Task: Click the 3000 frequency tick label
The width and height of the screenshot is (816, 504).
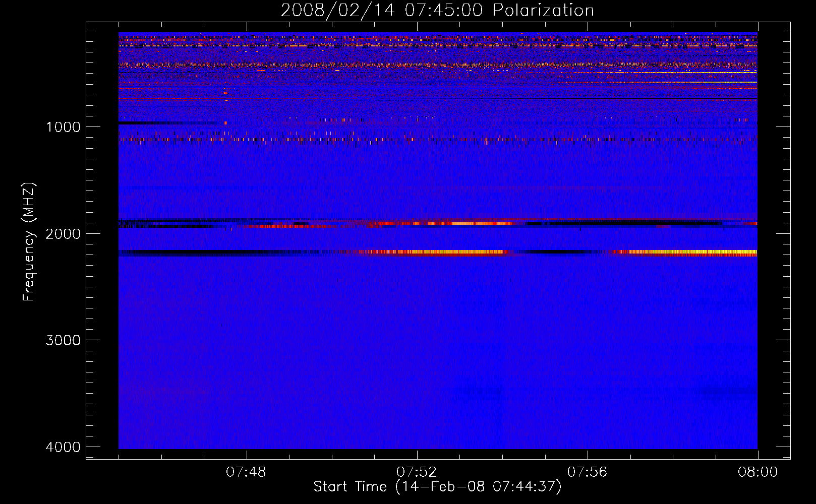Action: (63, 340)
